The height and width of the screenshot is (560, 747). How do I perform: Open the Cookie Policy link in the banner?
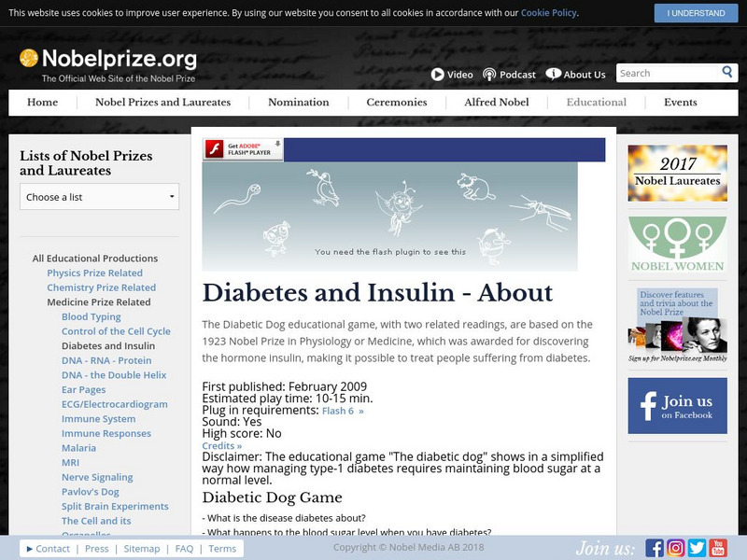click(548, 13)
